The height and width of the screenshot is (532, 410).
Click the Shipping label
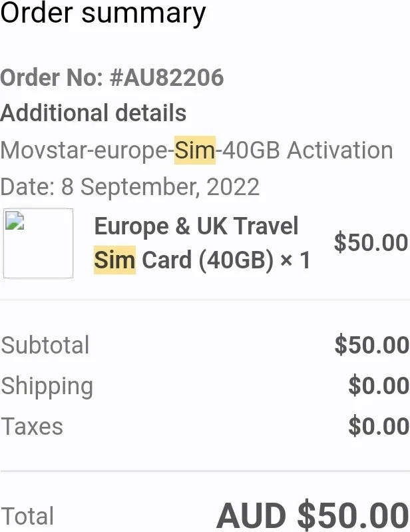click(x=47, y=387)
